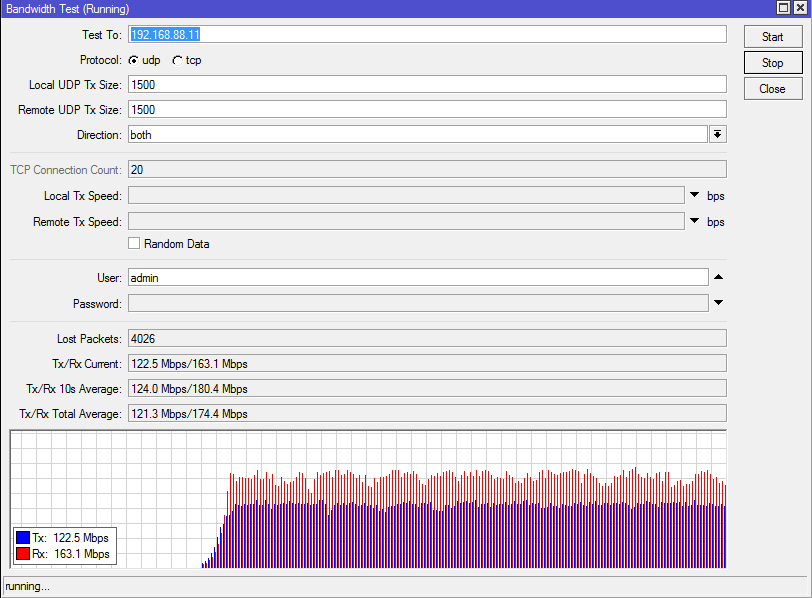Click the Test To address field
Viewport: 812px width, 598px height.
(427, 34)
